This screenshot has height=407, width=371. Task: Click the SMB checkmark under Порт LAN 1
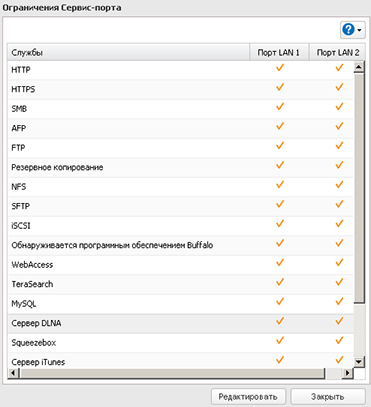coord(280,107)
